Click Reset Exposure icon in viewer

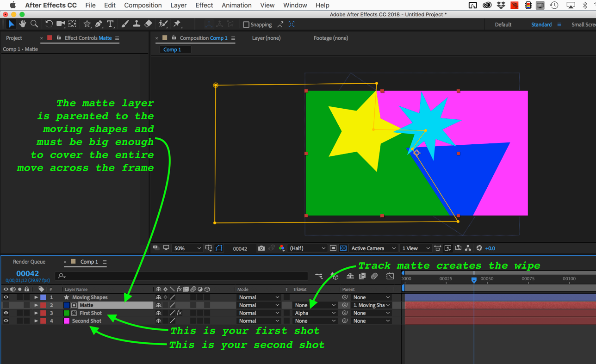tap(479, 248)
